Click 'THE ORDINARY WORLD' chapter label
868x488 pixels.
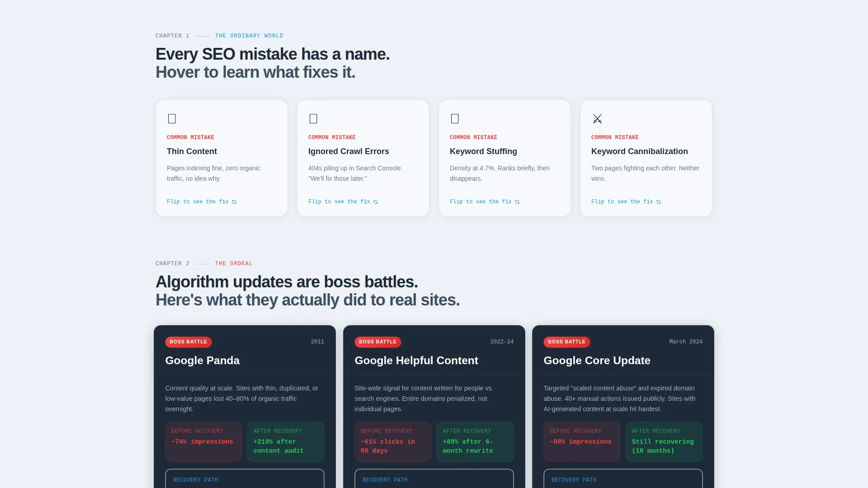249,36
